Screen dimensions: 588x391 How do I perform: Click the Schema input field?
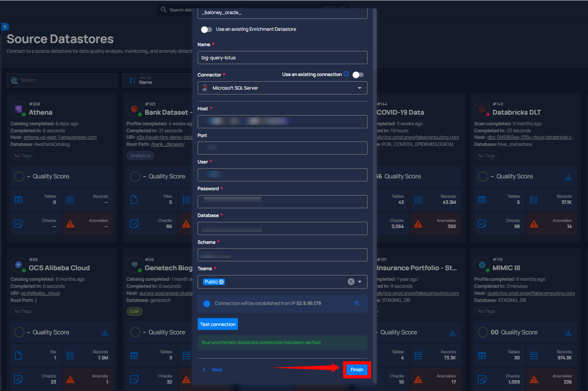pyautogui.click(x=282, y=255)
